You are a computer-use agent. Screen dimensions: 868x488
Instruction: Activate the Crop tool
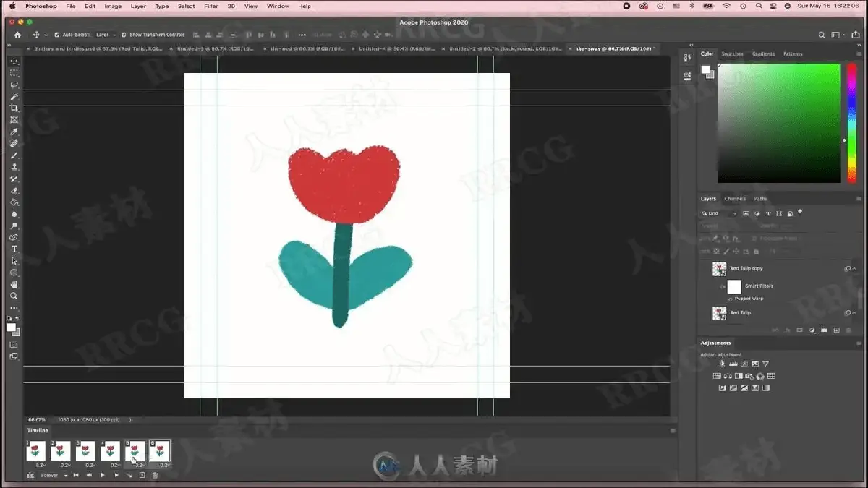tap(14, 108)
